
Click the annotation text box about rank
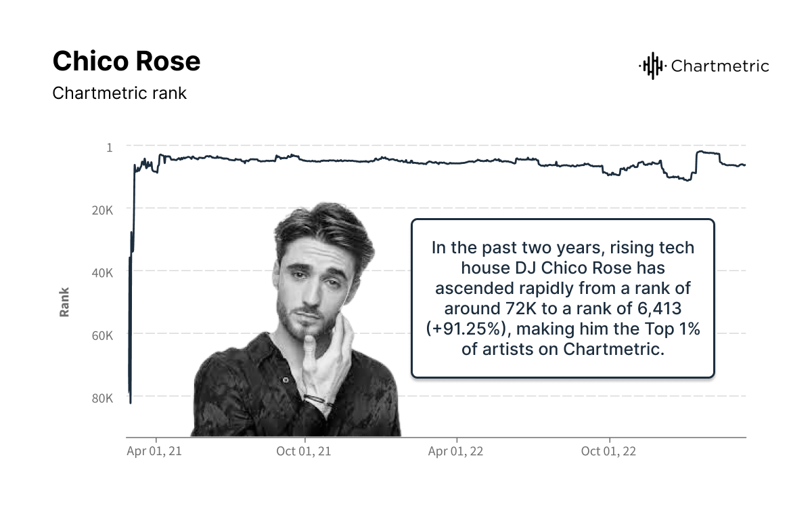coord(562,298)
